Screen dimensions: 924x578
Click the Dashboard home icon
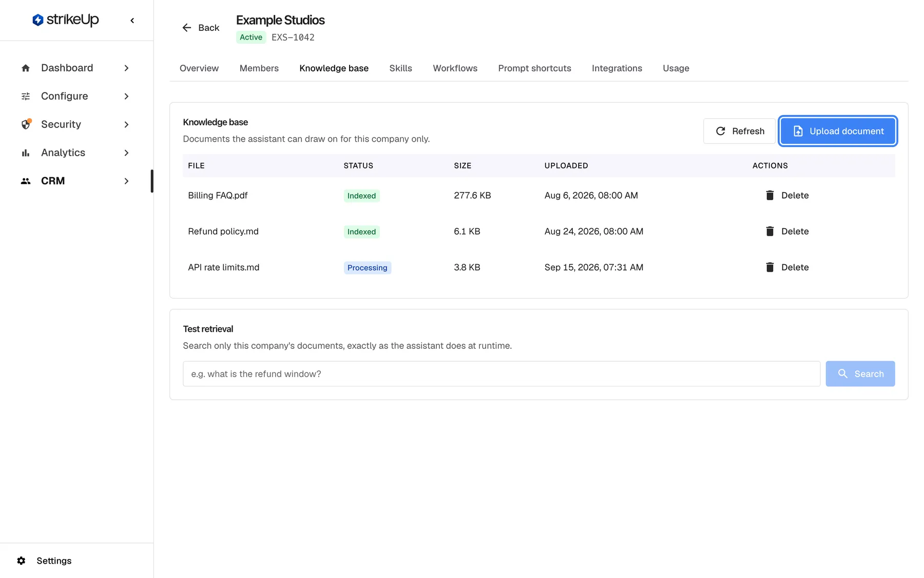[26, 68]
